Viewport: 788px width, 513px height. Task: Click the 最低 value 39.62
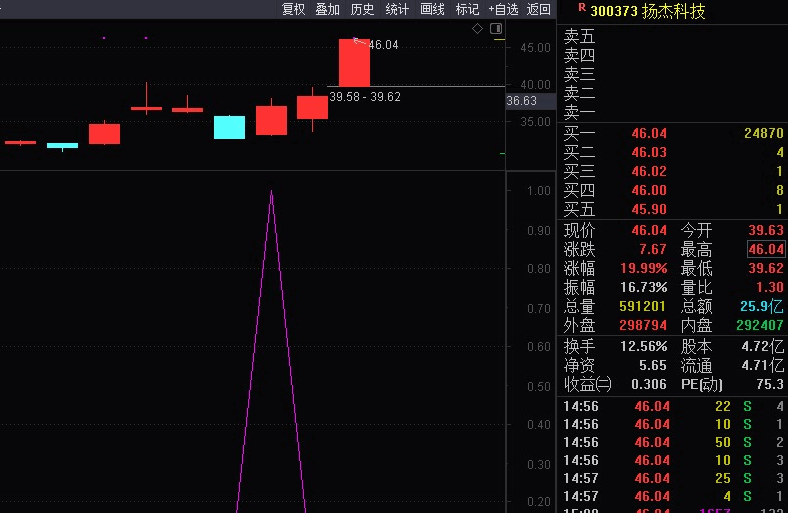[x=766, y=268]
